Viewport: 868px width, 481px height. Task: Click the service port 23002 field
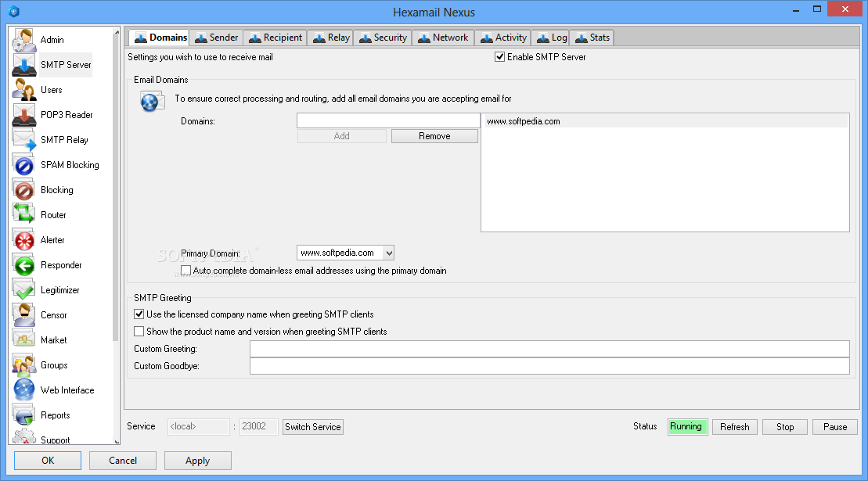tap(258, 427)
